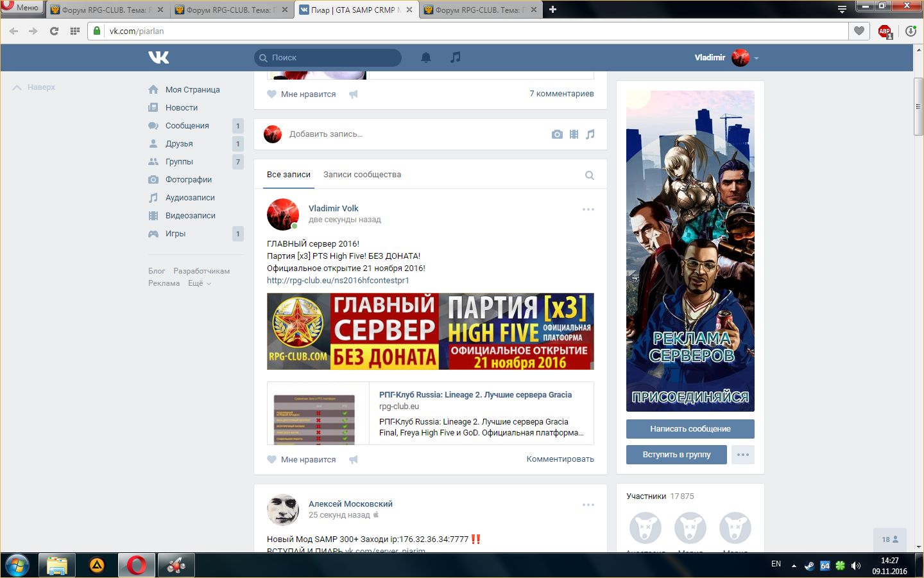924x578 pixels.
Task: Click the VK logo home icon
Action: coord(158,57)
